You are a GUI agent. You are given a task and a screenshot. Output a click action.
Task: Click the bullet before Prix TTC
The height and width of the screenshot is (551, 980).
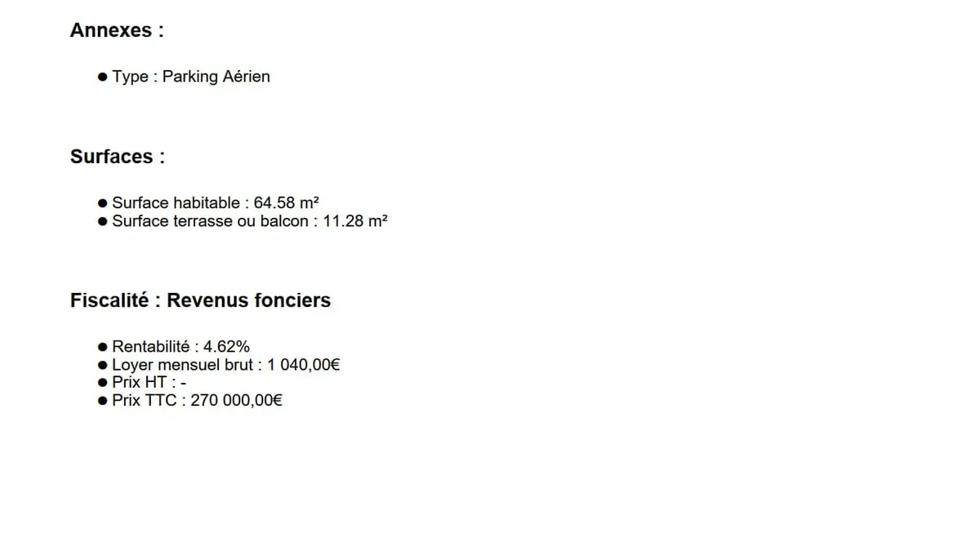point(103,401)
